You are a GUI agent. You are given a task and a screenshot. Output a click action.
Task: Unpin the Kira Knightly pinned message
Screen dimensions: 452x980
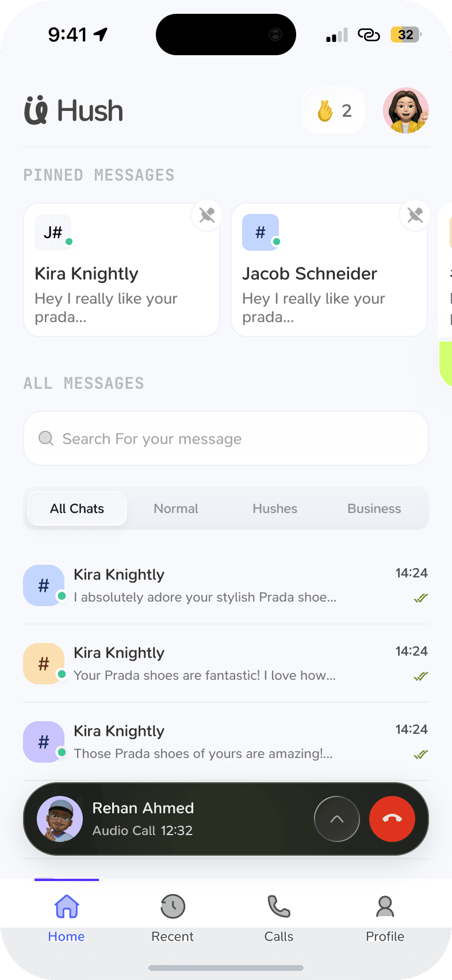(x=207, y=216)
